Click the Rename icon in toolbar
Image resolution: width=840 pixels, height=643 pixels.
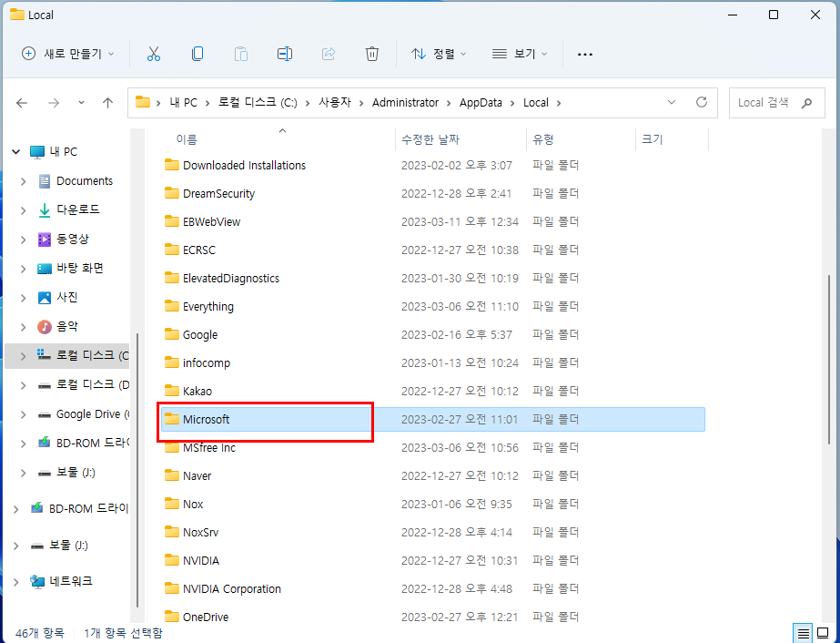(285, 54)
